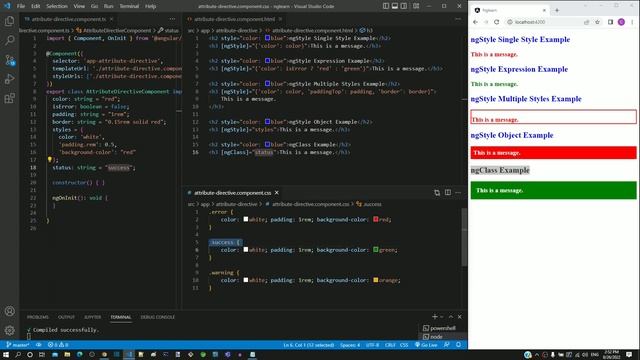Toggle the bottom panel layout icon
The height and width of the screenshot is (360, 640).
pos(395,6)
